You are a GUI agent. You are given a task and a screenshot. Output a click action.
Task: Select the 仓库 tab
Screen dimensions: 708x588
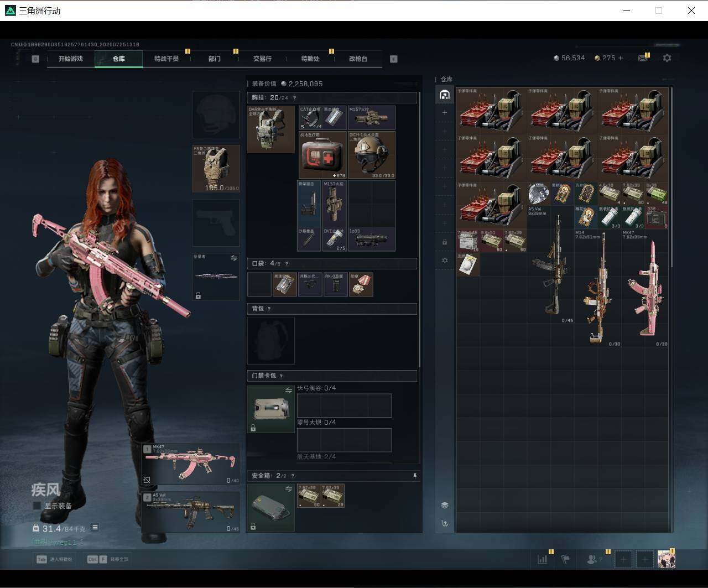(x=119, y=59)
